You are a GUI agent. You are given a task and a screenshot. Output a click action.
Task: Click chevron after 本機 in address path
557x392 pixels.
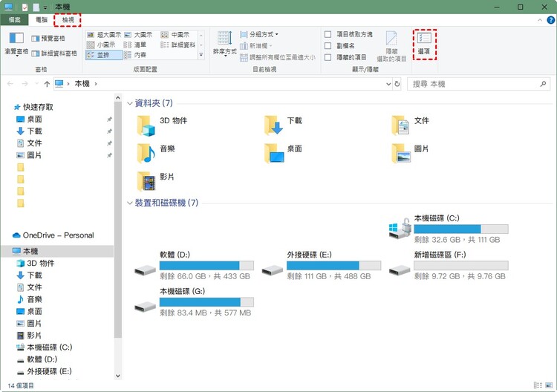(96, 84)
